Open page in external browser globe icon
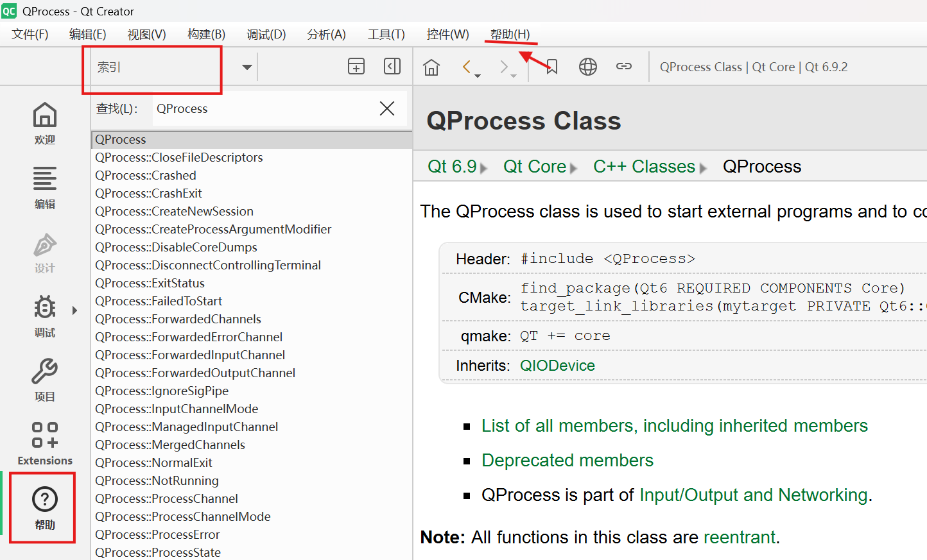 tap(588, 67)
